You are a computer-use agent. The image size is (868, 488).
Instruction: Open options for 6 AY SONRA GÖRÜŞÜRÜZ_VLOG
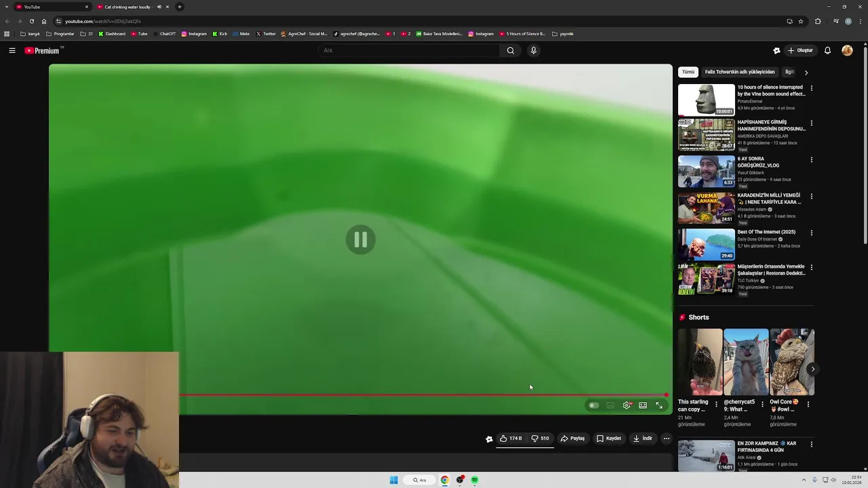pyautogui.click(x=811, y=160)
